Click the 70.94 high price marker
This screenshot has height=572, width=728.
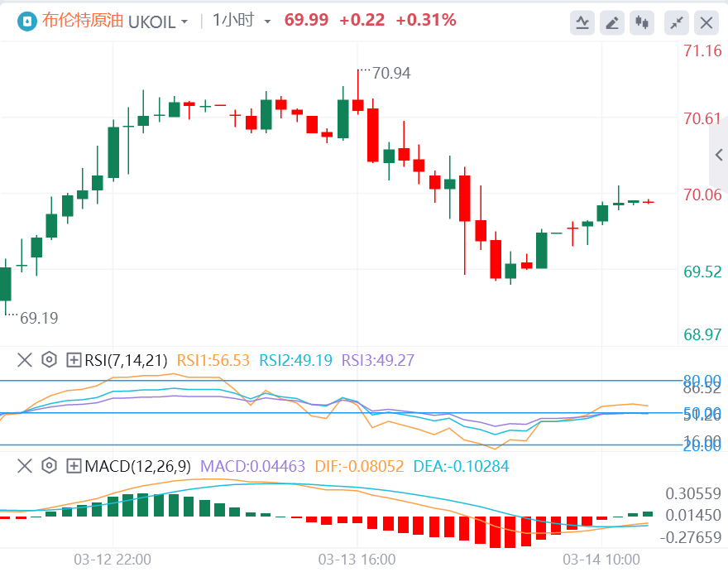tap(391, 73)
